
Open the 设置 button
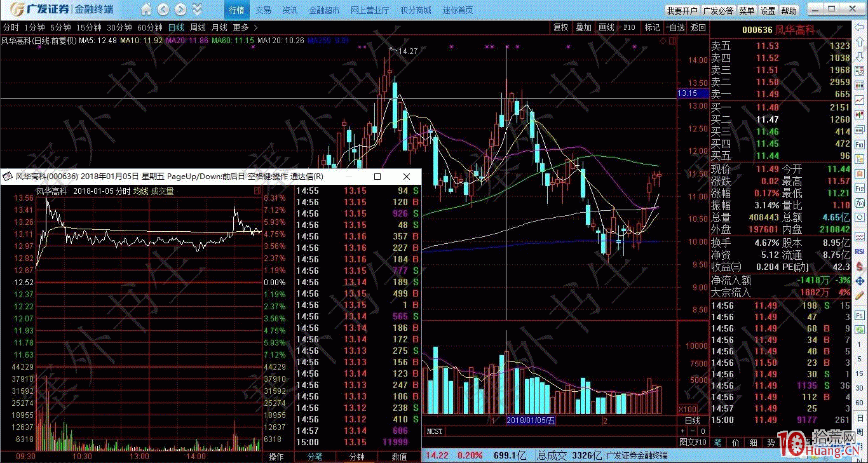tap(768, 10)
